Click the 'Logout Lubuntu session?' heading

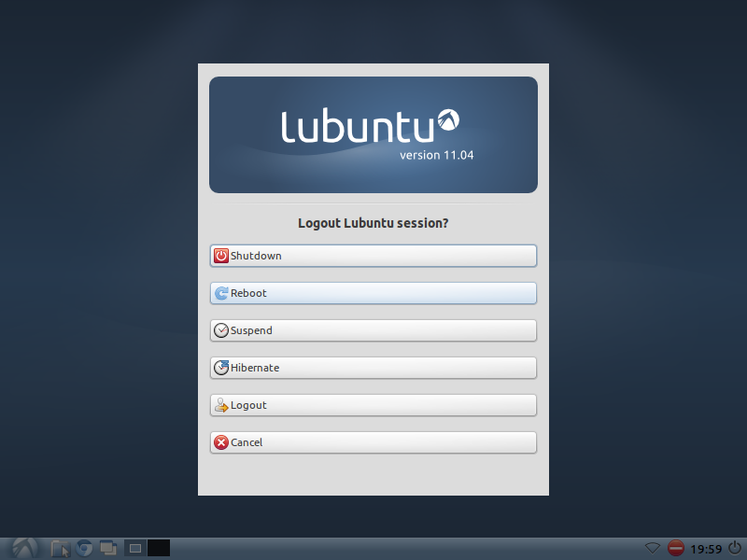373,223
